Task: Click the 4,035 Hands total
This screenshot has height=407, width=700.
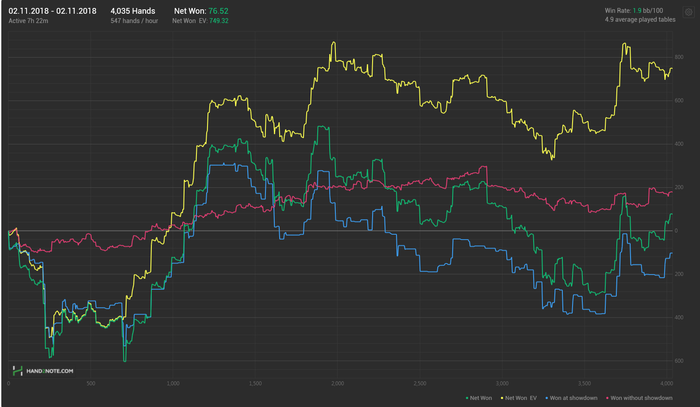Action: click(x=133, y=11)
